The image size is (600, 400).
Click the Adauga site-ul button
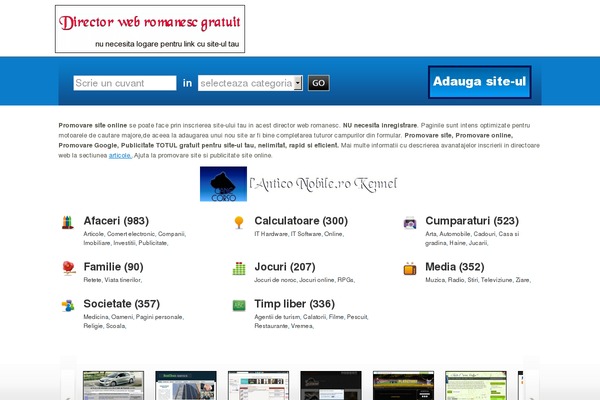pos(479,82)
